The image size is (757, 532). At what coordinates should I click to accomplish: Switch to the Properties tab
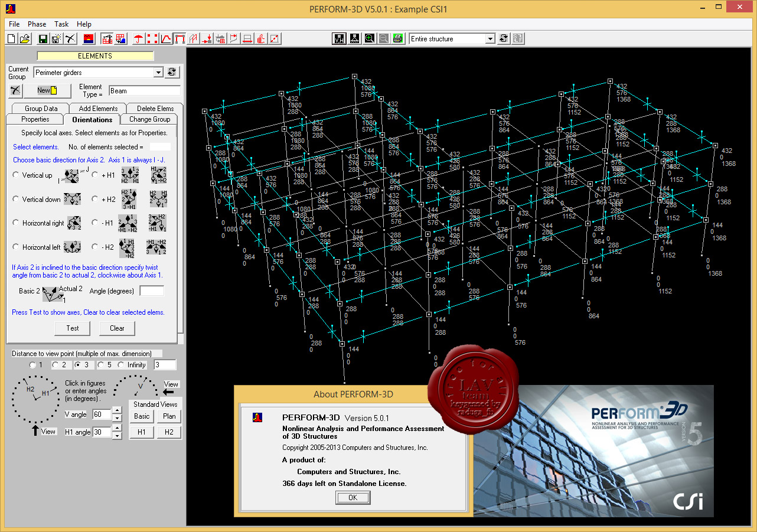coord(35,119)
